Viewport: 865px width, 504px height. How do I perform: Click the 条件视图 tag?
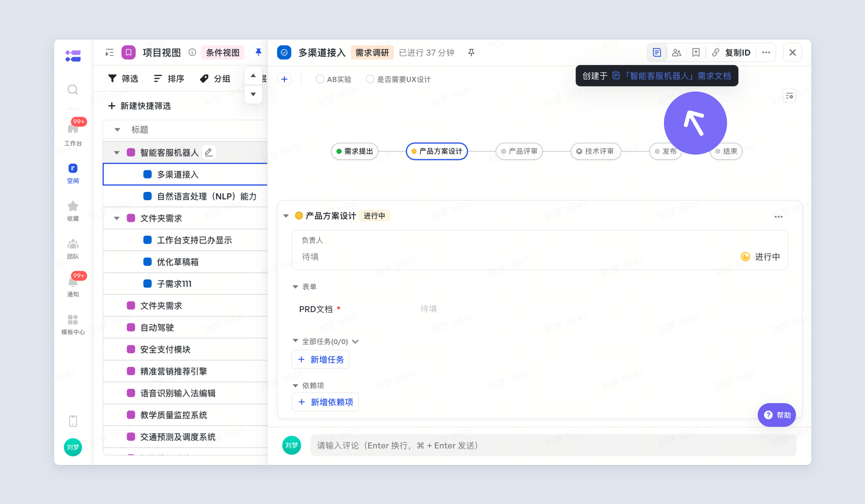pos(222,52)
